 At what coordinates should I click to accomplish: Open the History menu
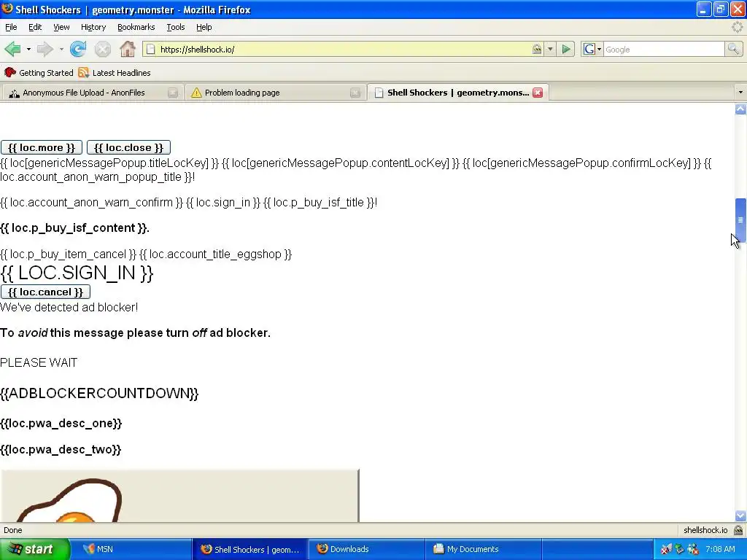point(93,27)
